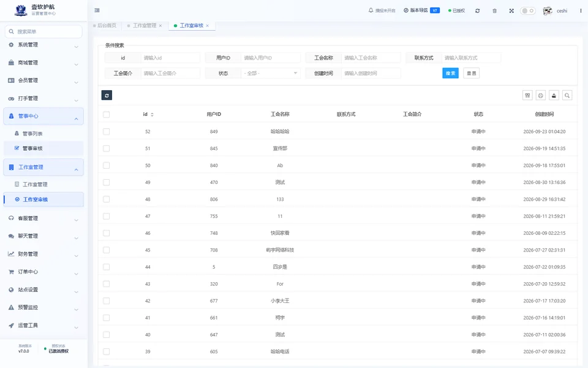
Task: Check the row with id 41
Action: (107, 318)
